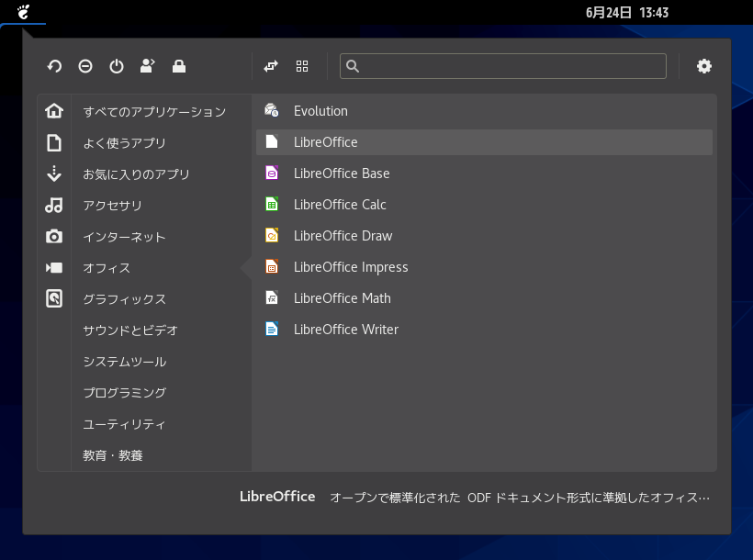Click the power off icon

[x=117, y=66]
